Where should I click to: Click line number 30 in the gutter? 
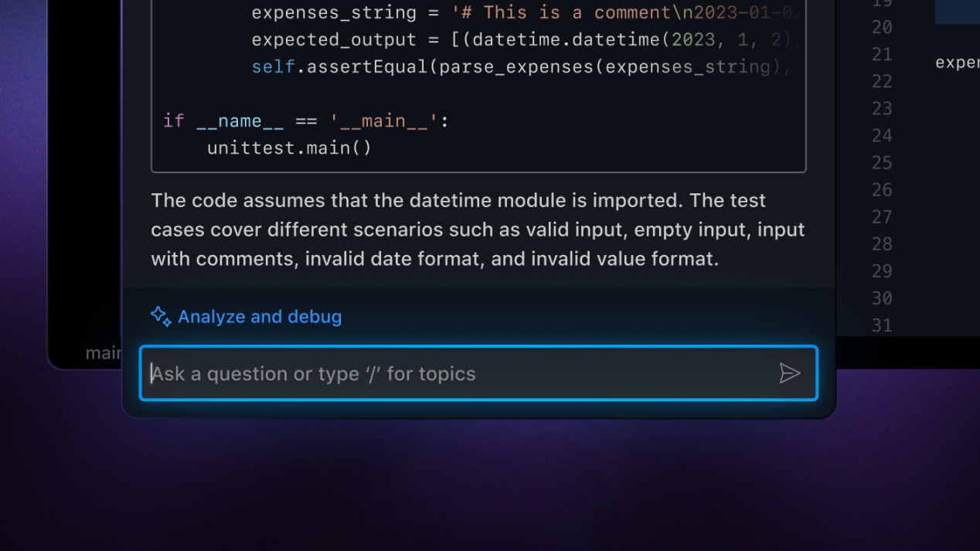pos(882,298)
